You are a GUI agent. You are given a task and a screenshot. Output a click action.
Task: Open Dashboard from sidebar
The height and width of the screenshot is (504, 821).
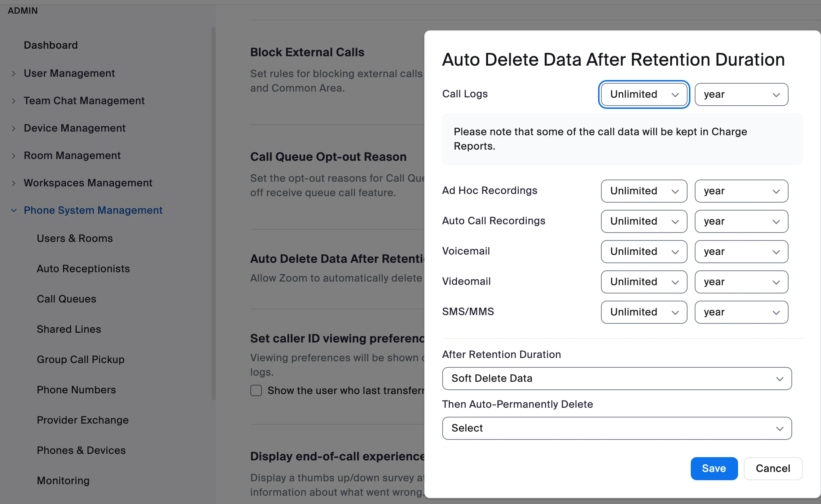(x=51, y=45)
